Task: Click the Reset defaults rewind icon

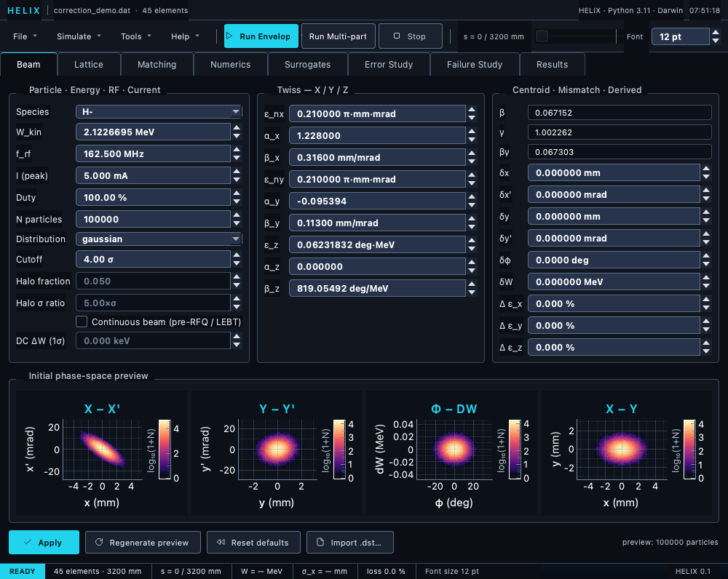Action: [x=221, y=542]
